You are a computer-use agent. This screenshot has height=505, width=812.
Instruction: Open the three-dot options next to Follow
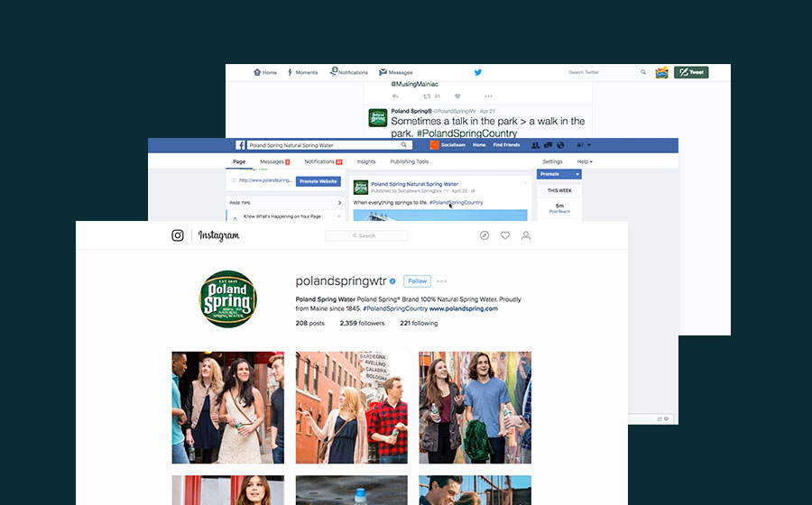pyautogui.click(x=441, y=281)
